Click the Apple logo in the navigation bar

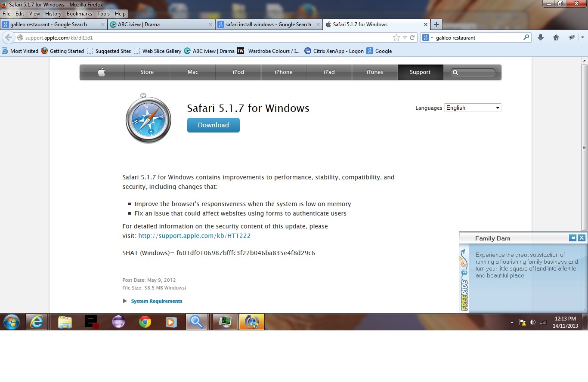(102, 72)
